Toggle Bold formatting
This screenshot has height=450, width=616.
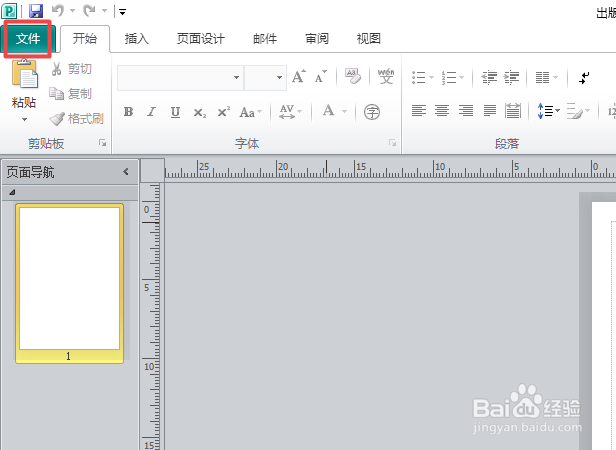point(128,112)
